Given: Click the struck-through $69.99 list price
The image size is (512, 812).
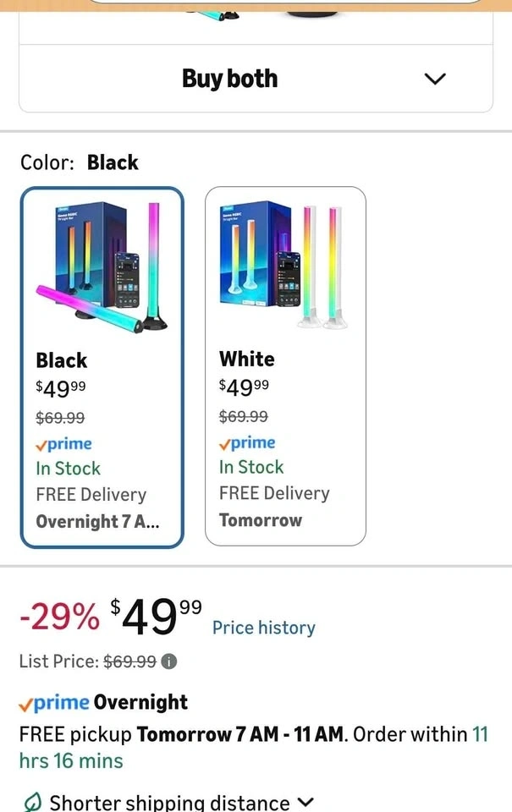Looking at the screenshot, I should pos(129,661).
